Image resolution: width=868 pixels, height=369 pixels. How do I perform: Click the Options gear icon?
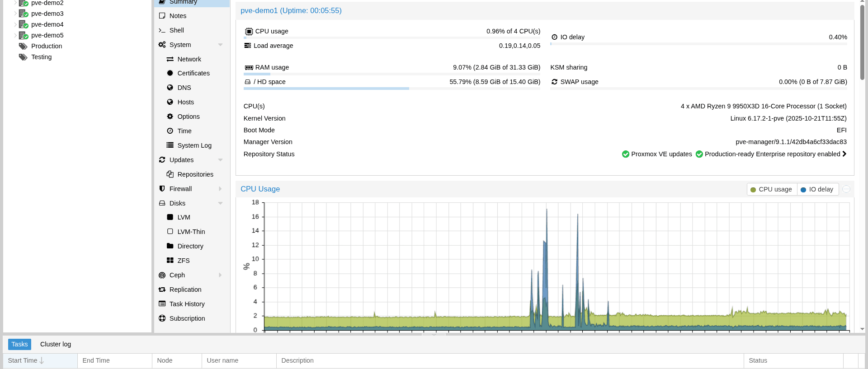point(170,117)
